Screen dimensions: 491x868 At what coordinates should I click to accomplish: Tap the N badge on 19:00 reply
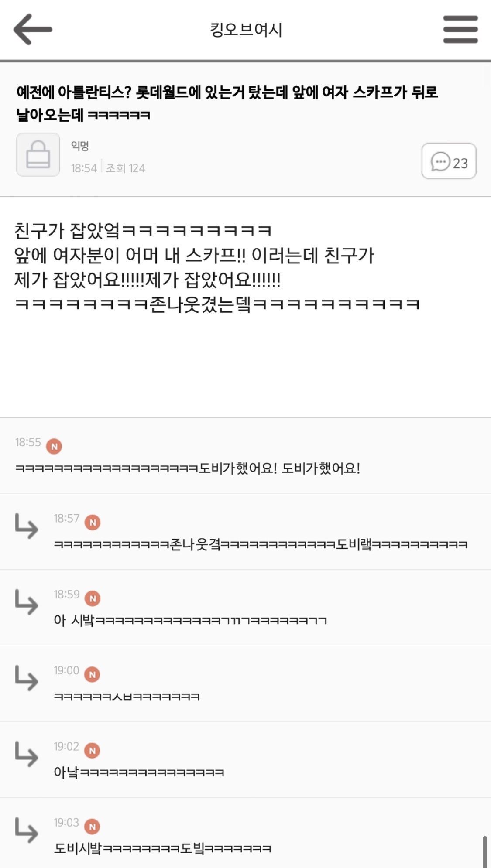(x=93, y=674)
